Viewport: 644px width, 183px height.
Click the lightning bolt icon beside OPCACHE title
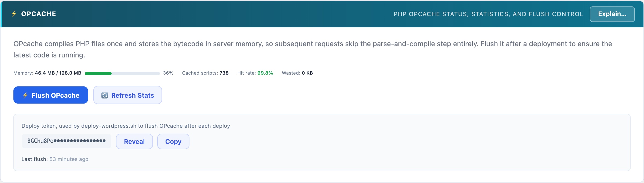point(14,14)
